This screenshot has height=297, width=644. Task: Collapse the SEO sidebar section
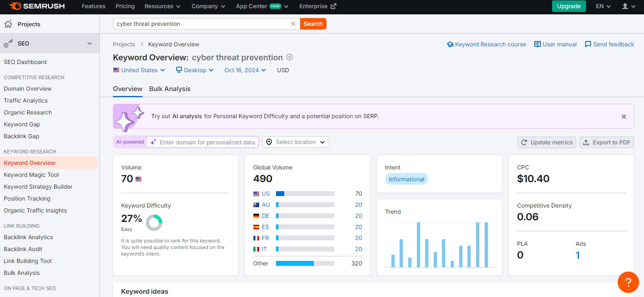(x=90, y=43)
